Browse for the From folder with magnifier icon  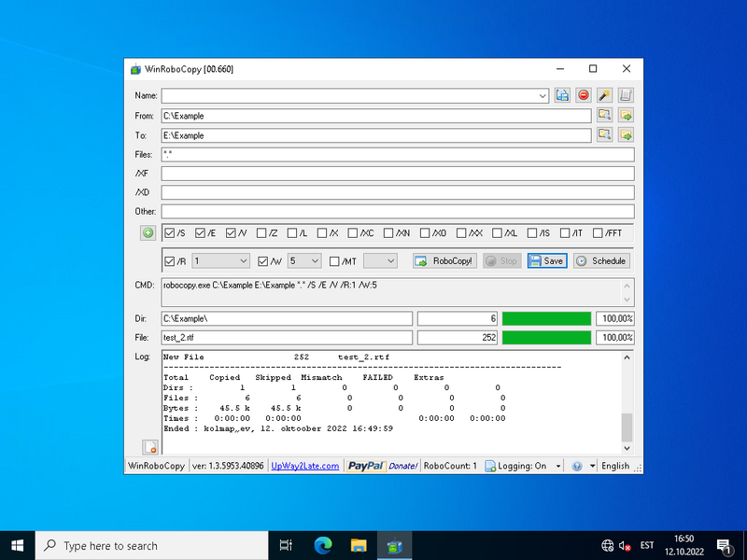[x=604, y=115]
